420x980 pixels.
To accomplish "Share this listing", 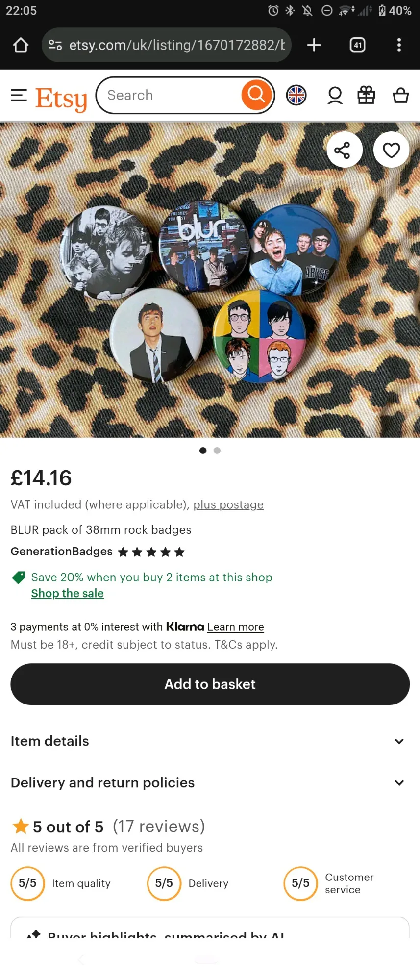I will 344,150.
